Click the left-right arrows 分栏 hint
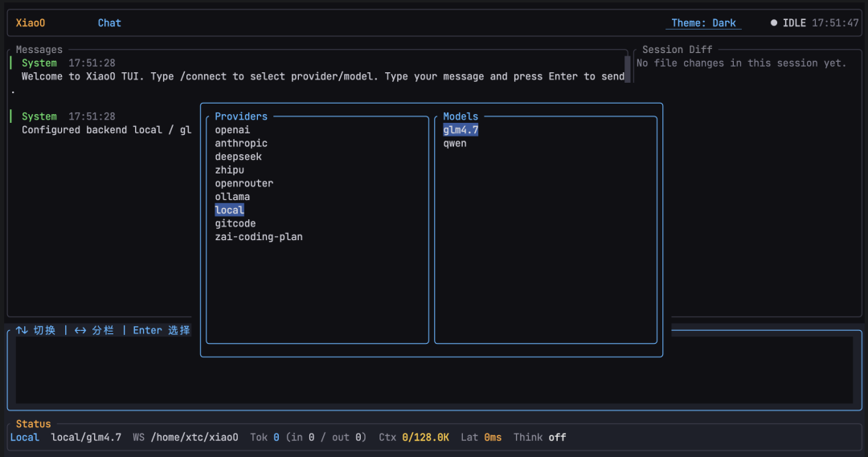Screen dimensions: 868x457 click(94, 330)
